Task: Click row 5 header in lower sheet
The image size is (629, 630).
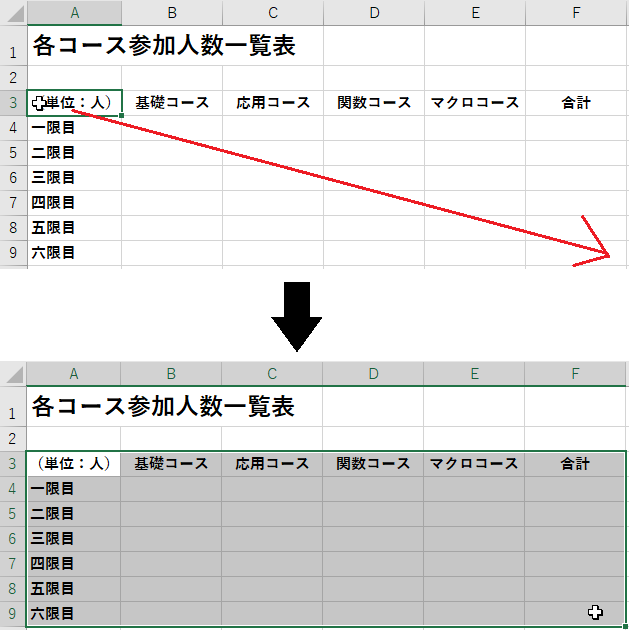Action: click(13, 514)
